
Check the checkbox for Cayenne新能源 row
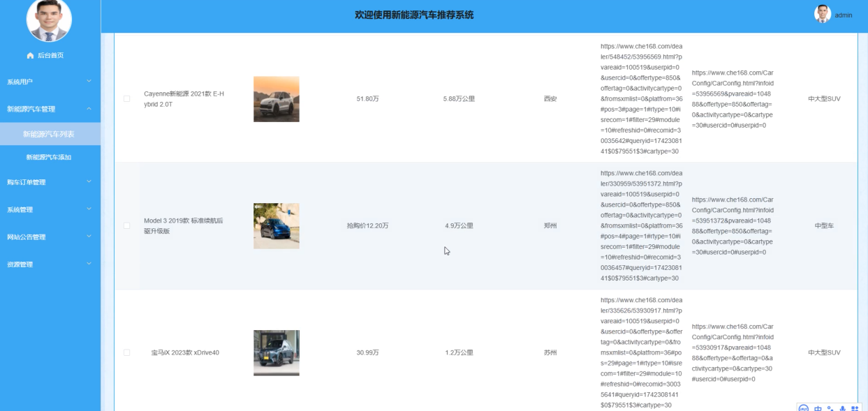tap(126, 98)
